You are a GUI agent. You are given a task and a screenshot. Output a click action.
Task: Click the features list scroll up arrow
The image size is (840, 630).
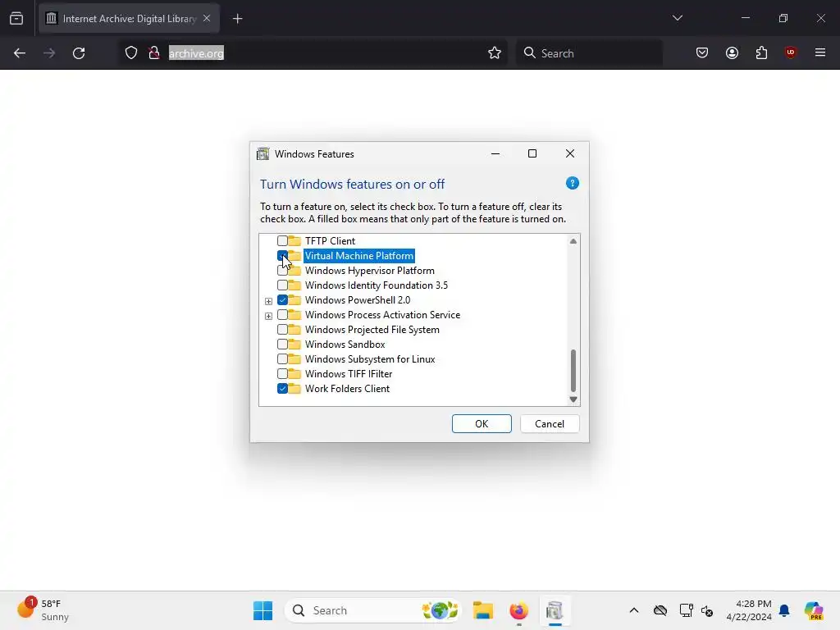(x=573, y=241)
